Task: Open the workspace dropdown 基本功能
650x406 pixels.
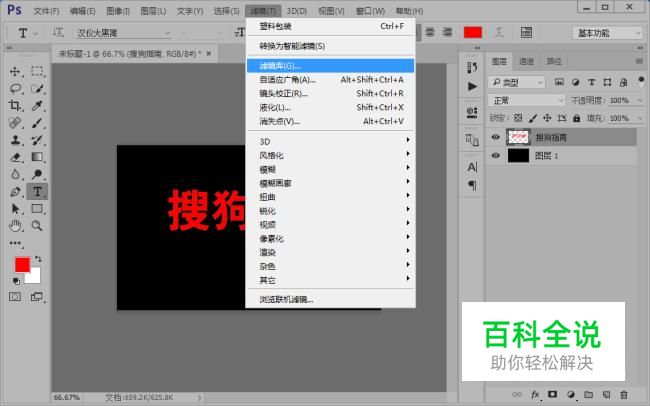Action: (608, 33)
